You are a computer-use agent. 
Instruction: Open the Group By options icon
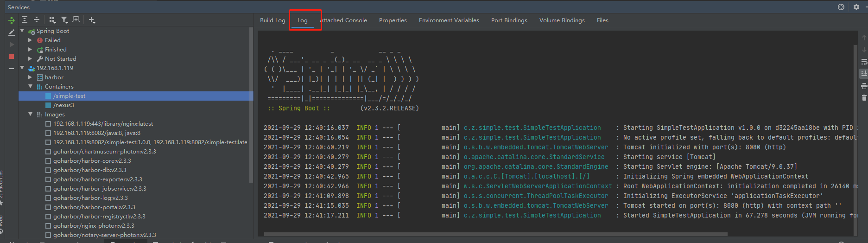(x=52, y=19)
